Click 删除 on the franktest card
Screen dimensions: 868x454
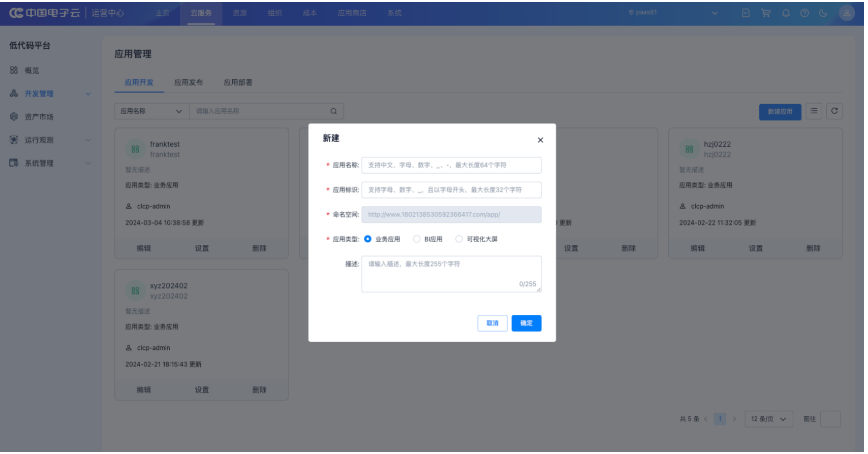pyautogui.click(x=261, y=249)
